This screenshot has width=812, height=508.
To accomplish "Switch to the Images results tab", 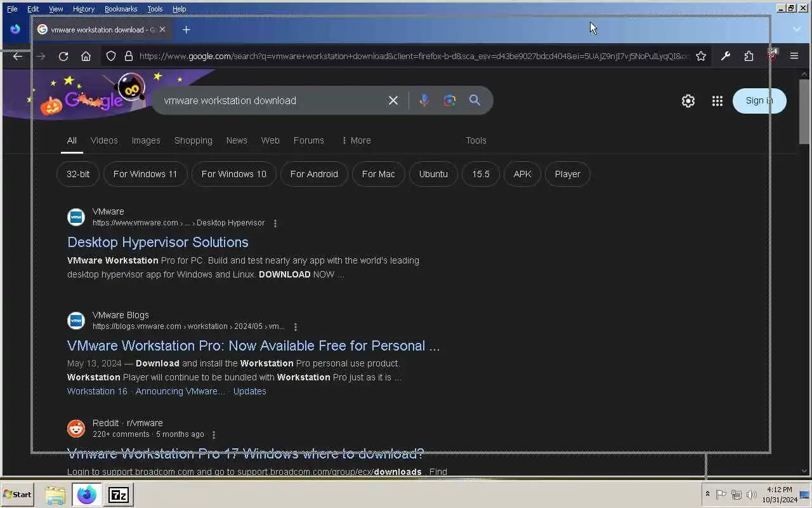I will point(146,140).
